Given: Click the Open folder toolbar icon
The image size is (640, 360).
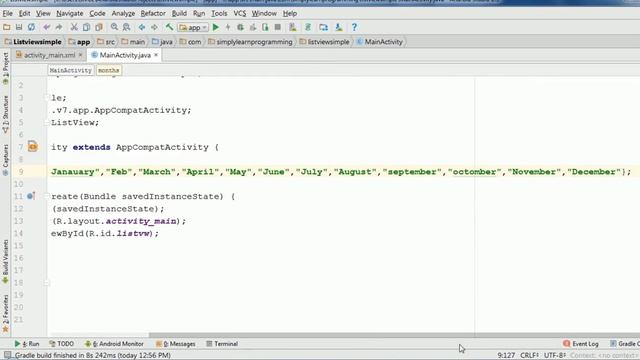Looking at the screenshot, I should click(7, 27).
